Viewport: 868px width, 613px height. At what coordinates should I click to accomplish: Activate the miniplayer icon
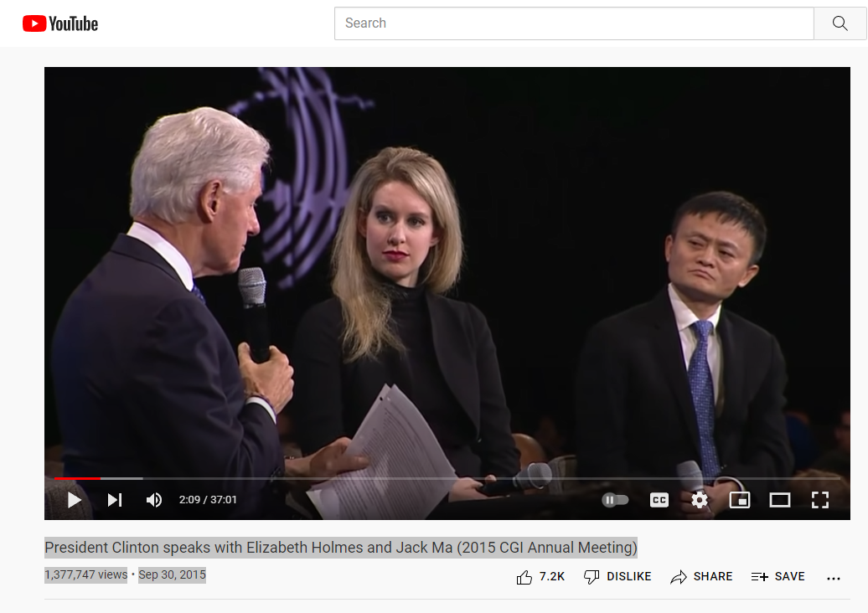click(740, 500)
